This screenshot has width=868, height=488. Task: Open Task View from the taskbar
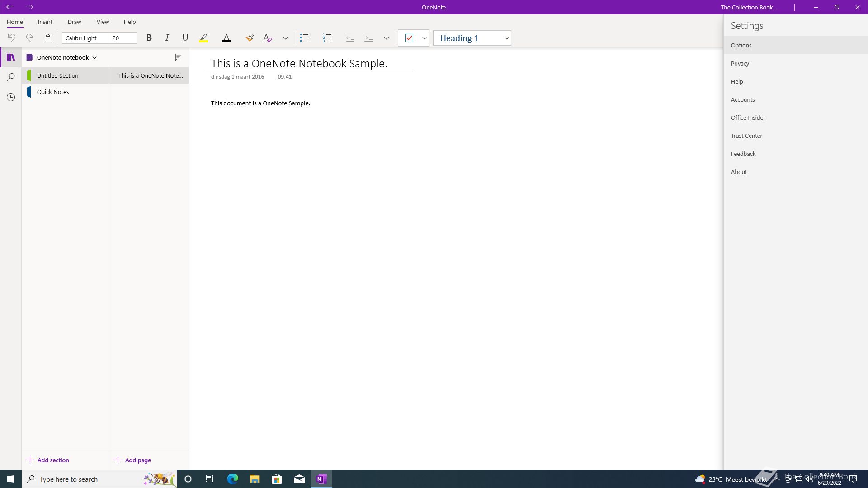(x=210, y=479)
